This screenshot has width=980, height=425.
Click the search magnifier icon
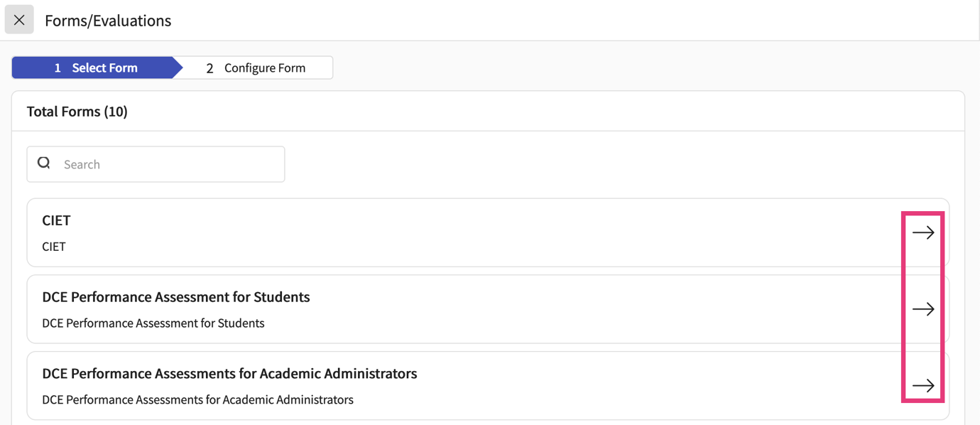pyautogui.click(x=44, y=163)
